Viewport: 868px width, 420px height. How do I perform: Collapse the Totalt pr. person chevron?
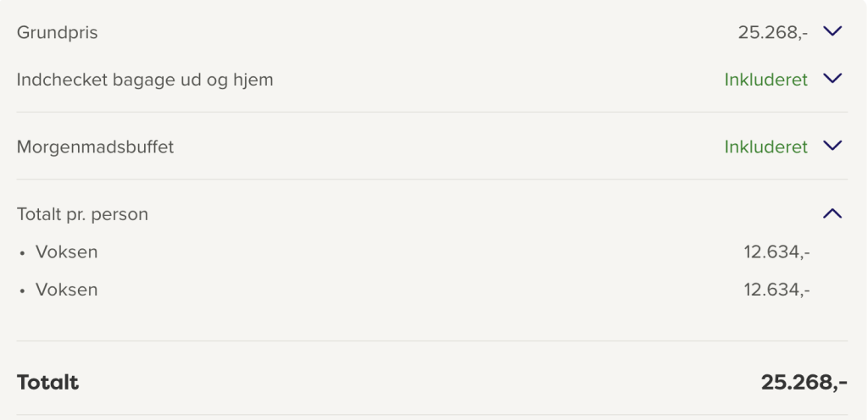click(x=832, y=213)
